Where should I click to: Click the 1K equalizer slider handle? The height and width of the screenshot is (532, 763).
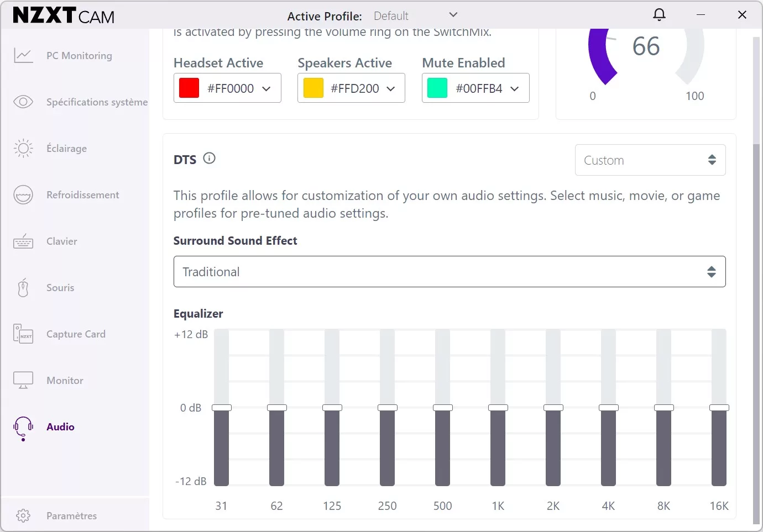coord(498,408)
